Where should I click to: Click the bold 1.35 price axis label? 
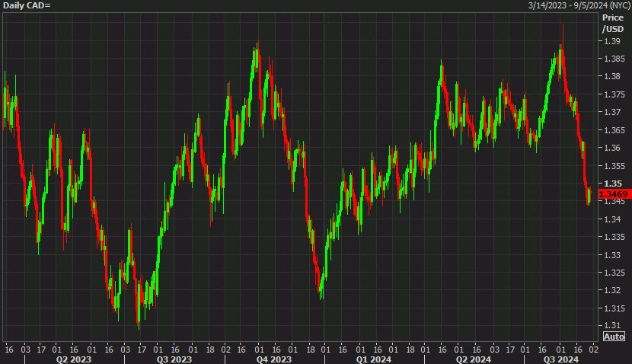pos(612,184)
